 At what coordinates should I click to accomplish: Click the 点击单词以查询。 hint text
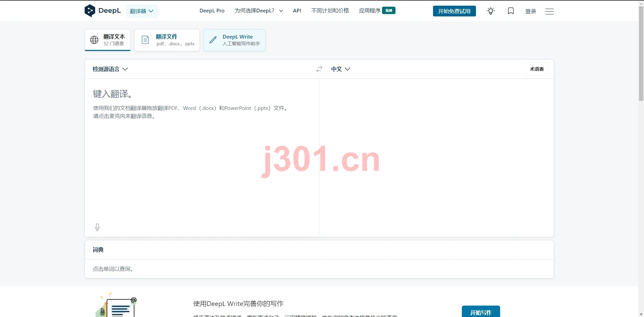113,269
